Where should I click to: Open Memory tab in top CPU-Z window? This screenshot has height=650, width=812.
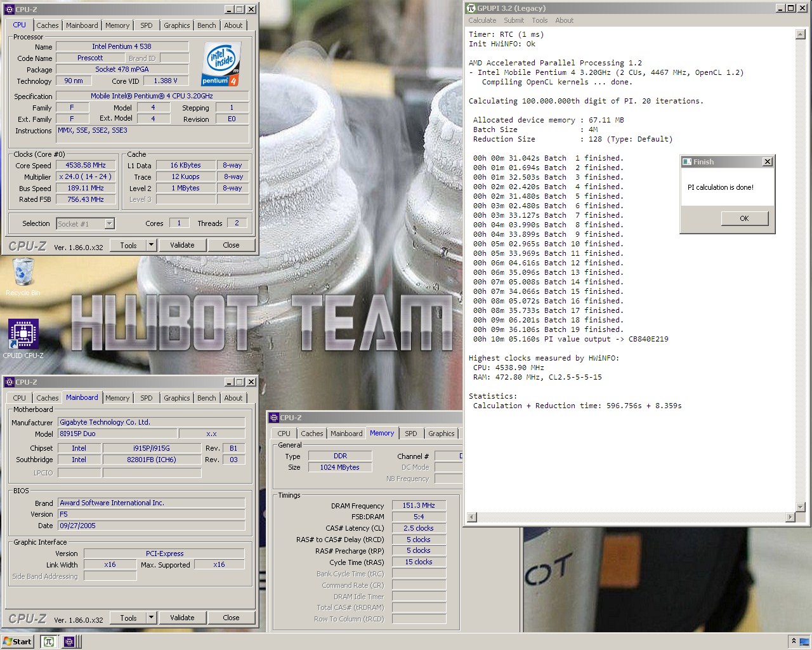coord(117,25)
